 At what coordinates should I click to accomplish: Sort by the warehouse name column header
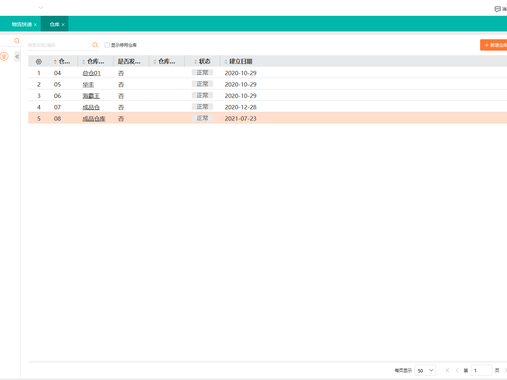(x=95, y=61)
